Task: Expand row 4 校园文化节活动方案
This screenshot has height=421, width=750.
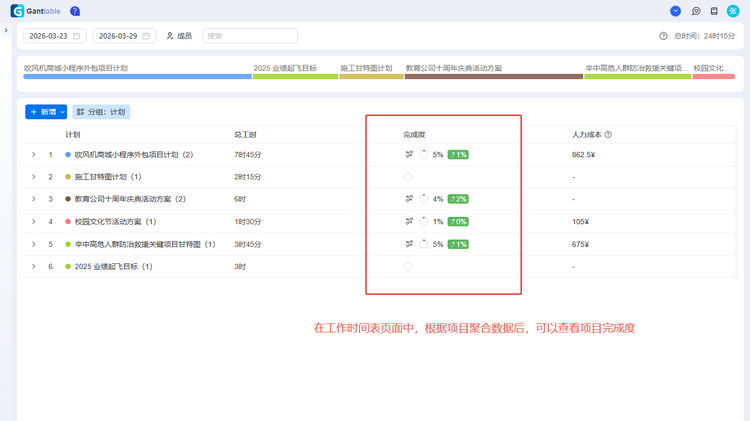Action: coord(33,222)
